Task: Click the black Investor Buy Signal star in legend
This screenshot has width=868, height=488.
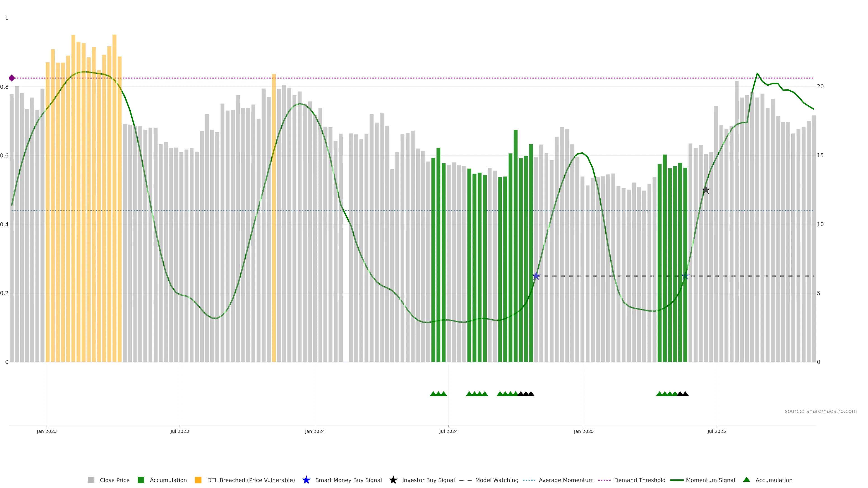Action: click(x=393, y=480)
